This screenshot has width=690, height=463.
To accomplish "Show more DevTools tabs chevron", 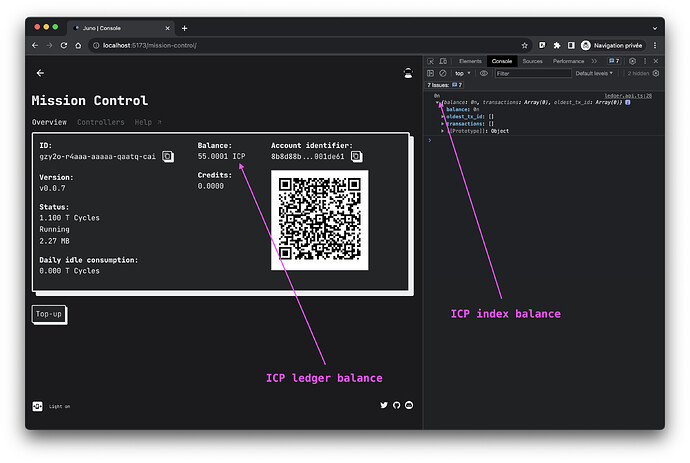I will (x=594, y=61).
